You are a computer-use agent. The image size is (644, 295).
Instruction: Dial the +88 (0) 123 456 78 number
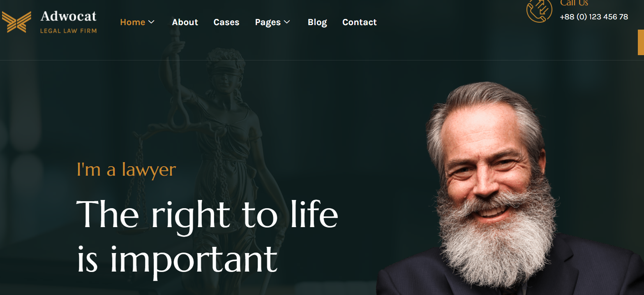(594, 17)
